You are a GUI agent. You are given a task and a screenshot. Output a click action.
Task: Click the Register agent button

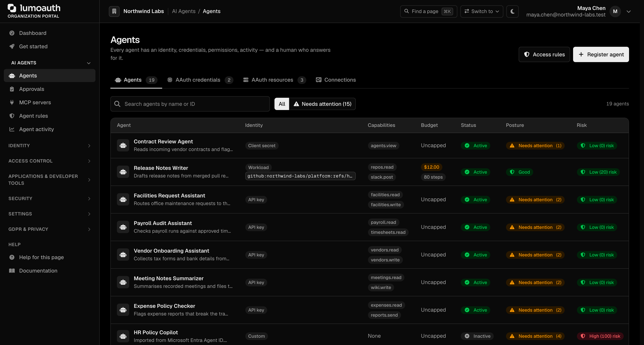601,54
